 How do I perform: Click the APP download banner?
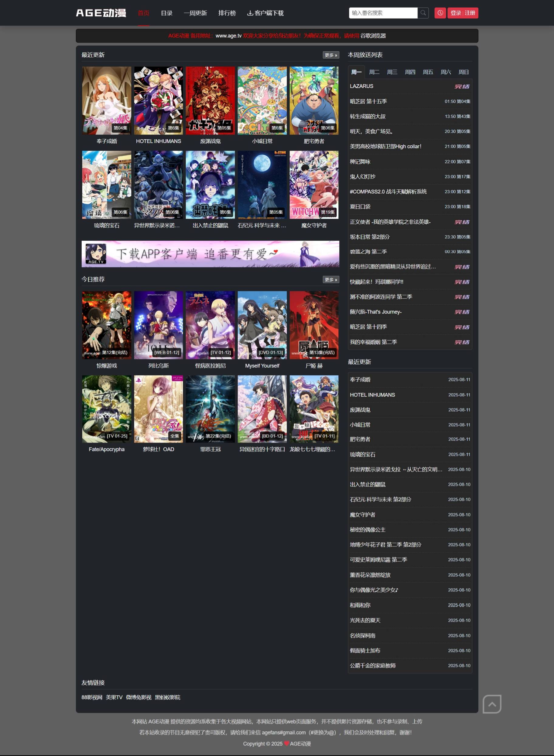210,254
